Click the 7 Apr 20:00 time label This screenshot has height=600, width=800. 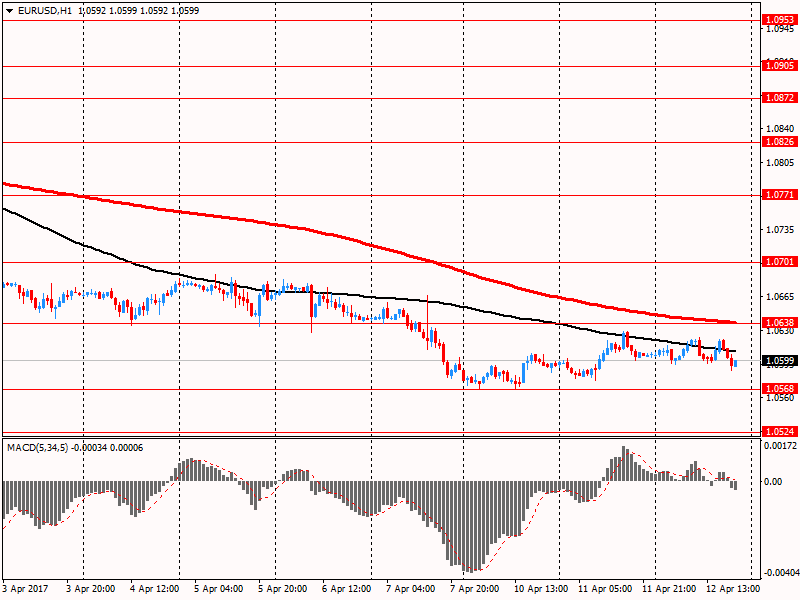click(474, 589)
